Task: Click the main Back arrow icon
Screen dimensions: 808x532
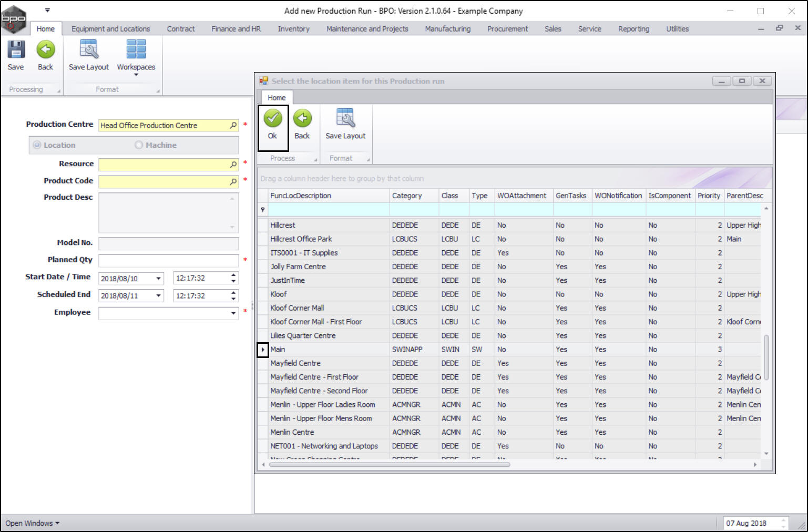Action: pyautogui.click(x=46, y=50)
